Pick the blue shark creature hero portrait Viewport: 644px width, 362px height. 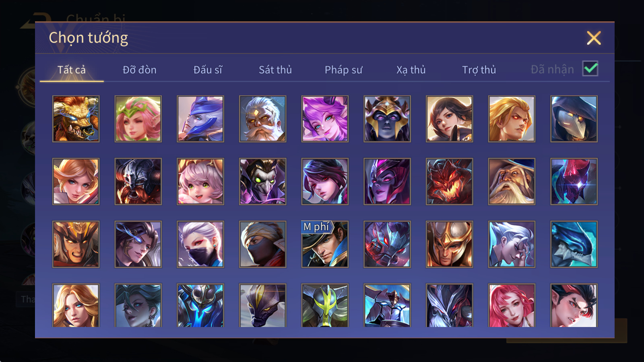click(x=574, y=244)
